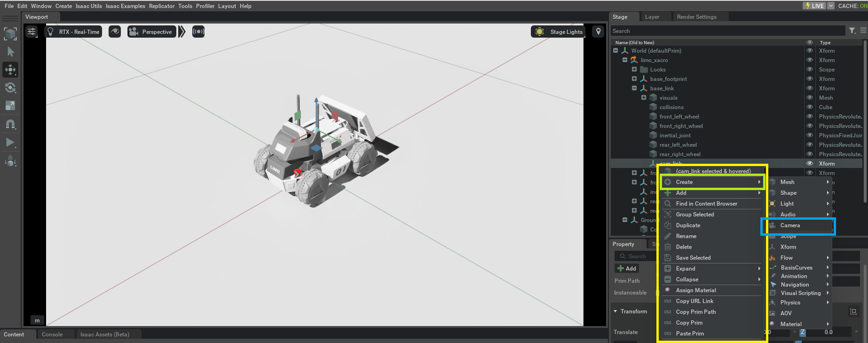This screenshot has height=343, width=868.
Task: Open the Replicator menu
Action: [x=162, y=6]
